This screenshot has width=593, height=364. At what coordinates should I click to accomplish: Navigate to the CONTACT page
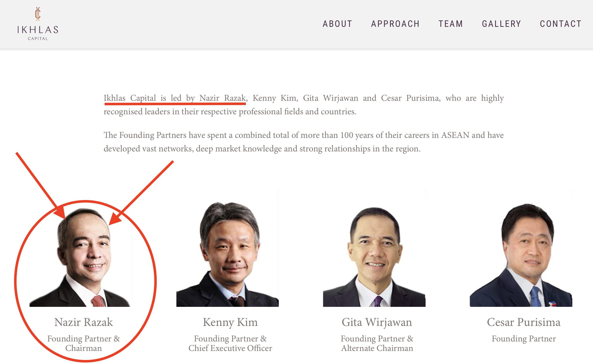click(561, 24)
